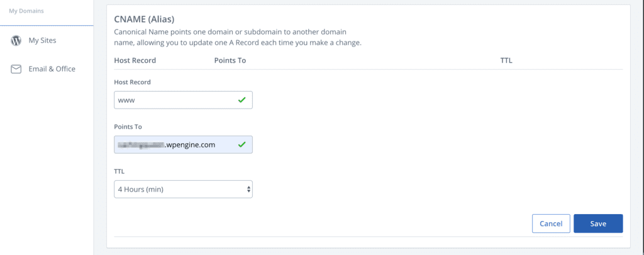Click green checkmark in Host Record field
The width and height of the screenshot is (644, 255).
242,100
